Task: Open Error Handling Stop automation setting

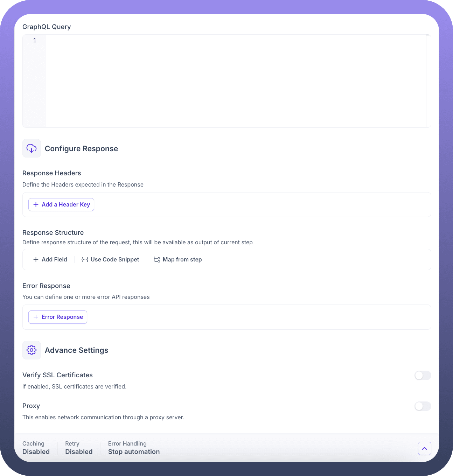Action: (x=134, y=448)
